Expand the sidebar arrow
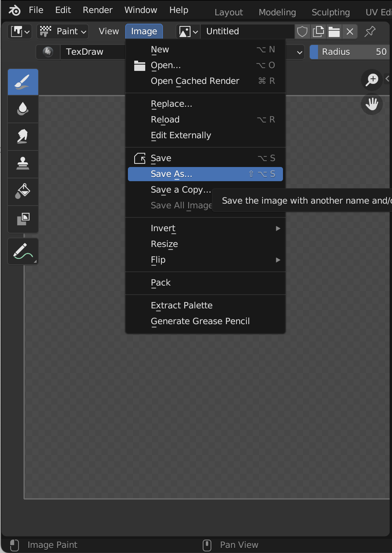The width and height of the screenshot is (392, 553). (x=388, y=79)
